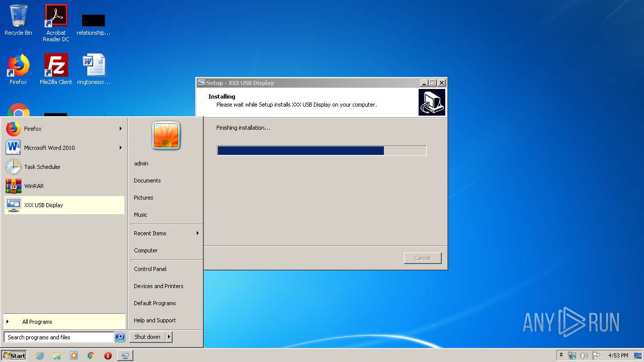Screen dimensions: 644x362
Task: Click the user account flower picture
Action: [x=166, y=136]
